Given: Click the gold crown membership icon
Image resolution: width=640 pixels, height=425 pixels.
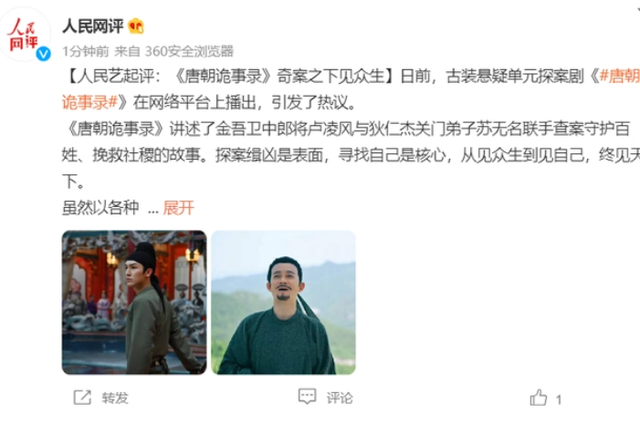Looking at the screenshot, I should [x=136, y=26].
